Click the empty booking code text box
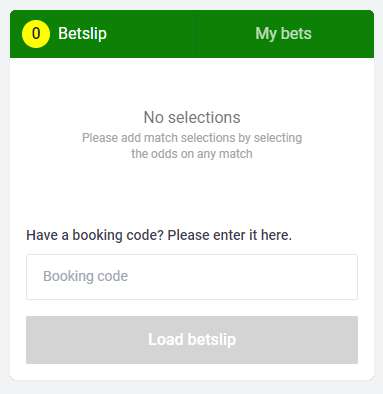The height and width of the screenshot is (394, 383). click(192, 277)
